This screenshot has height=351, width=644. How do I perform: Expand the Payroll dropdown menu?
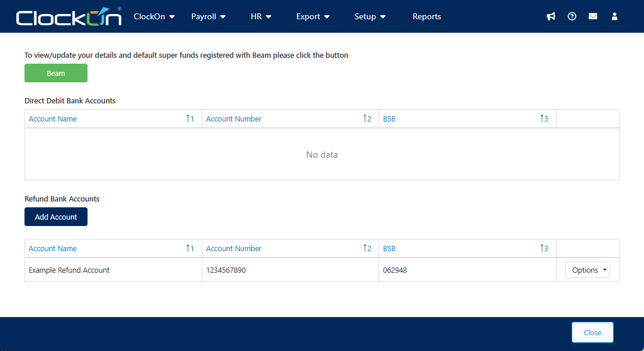click(x=208, y=16)
